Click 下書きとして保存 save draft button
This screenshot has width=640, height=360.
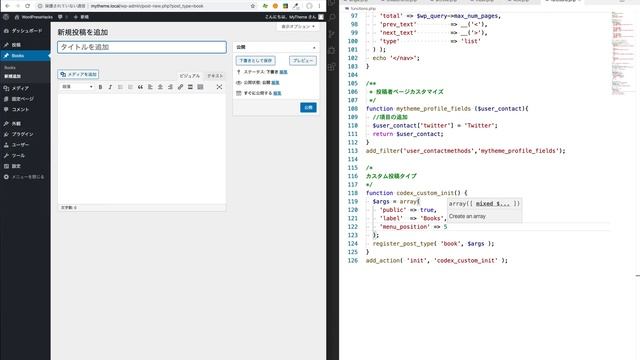[256, 60]
